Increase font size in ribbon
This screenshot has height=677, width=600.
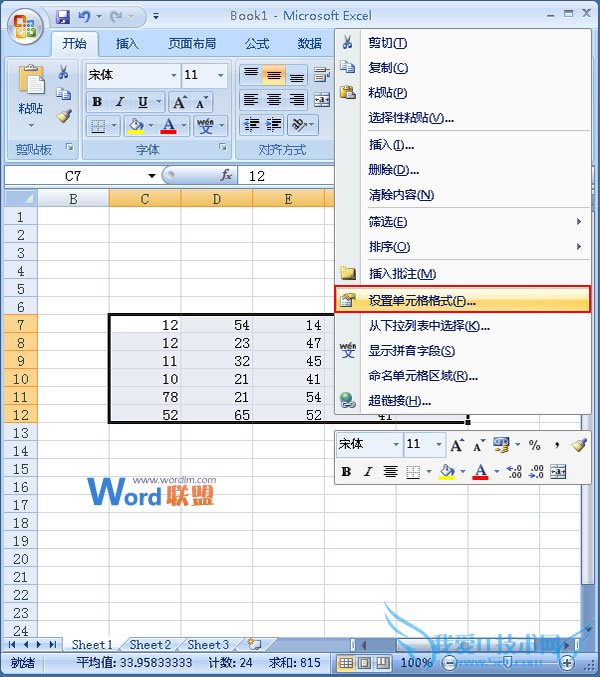[179, 102]
